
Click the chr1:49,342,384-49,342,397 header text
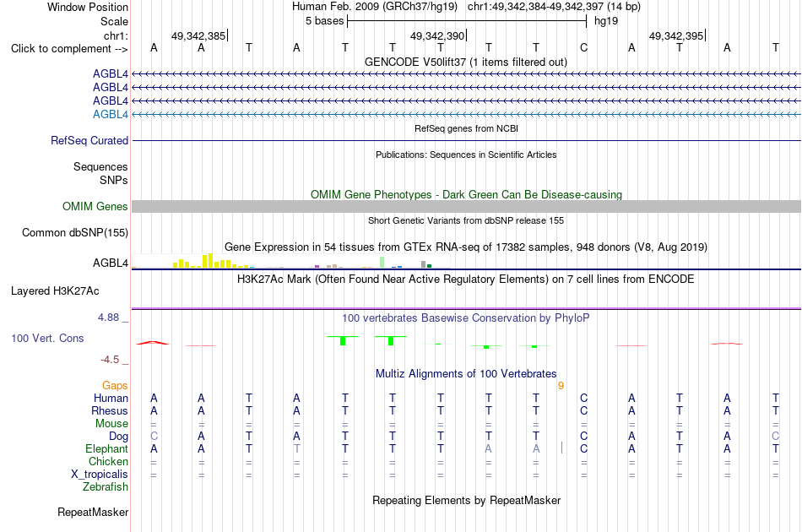point(554,7)
